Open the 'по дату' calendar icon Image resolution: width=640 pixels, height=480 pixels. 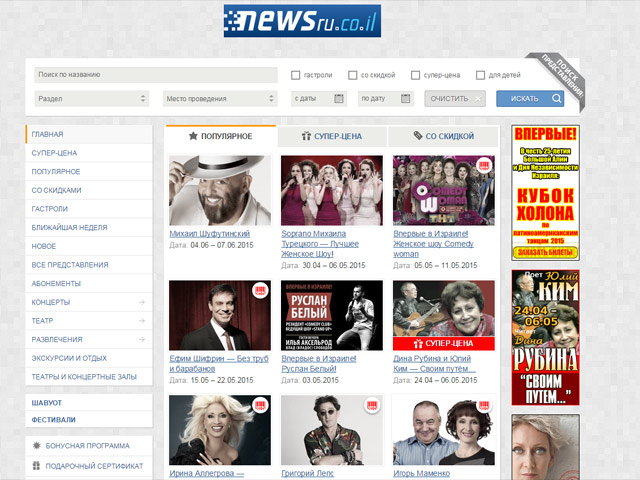click(405, 98)
